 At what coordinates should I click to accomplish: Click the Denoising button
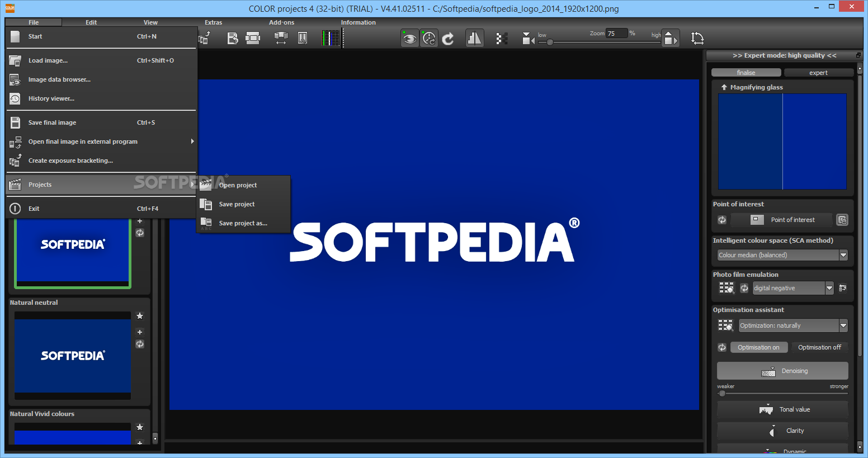(782, 371)
